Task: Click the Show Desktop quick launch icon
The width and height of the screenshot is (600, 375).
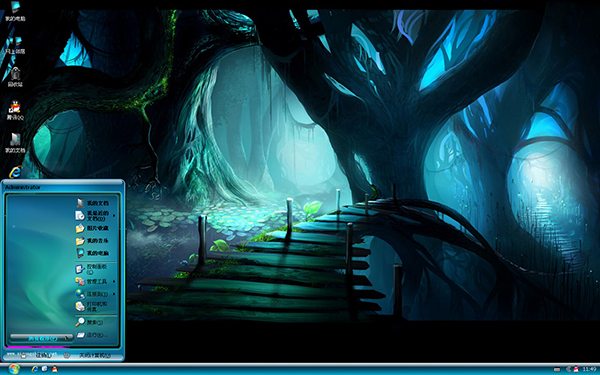Action: pyautogui.click(x=44, y=369)
